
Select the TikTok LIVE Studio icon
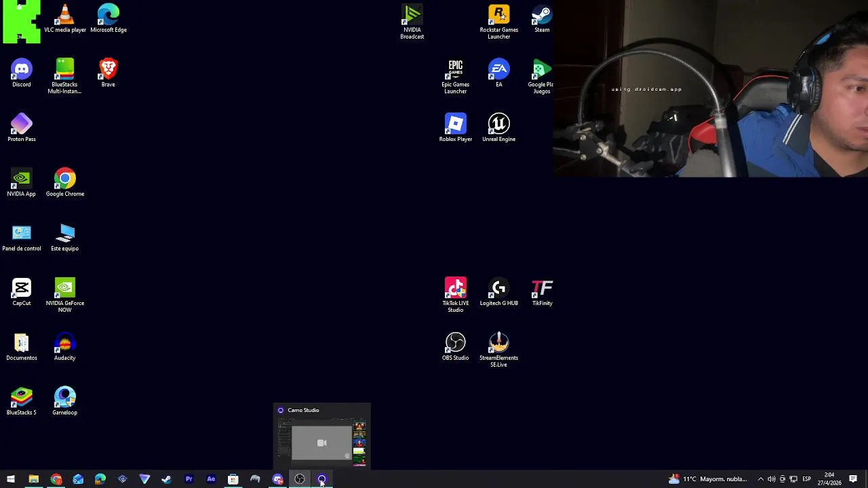[456, 295]
